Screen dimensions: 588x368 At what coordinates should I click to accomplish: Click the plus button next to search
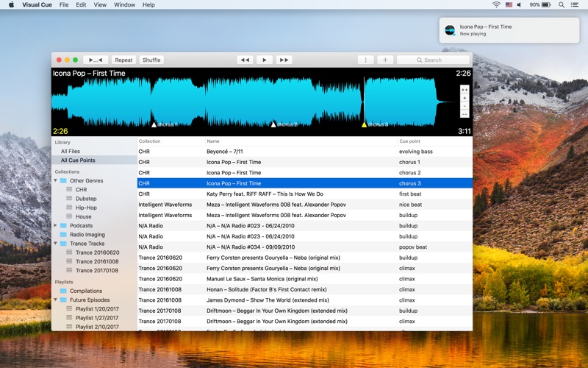385,60
